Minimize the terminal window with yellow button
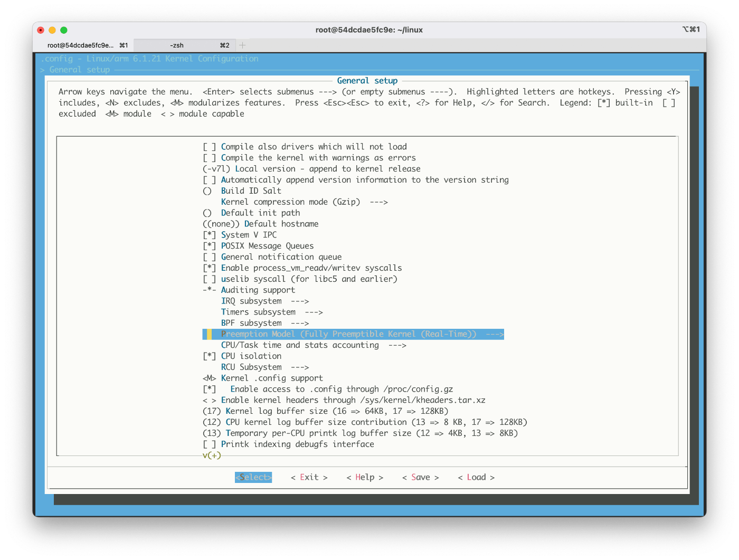 click(52, 30)
